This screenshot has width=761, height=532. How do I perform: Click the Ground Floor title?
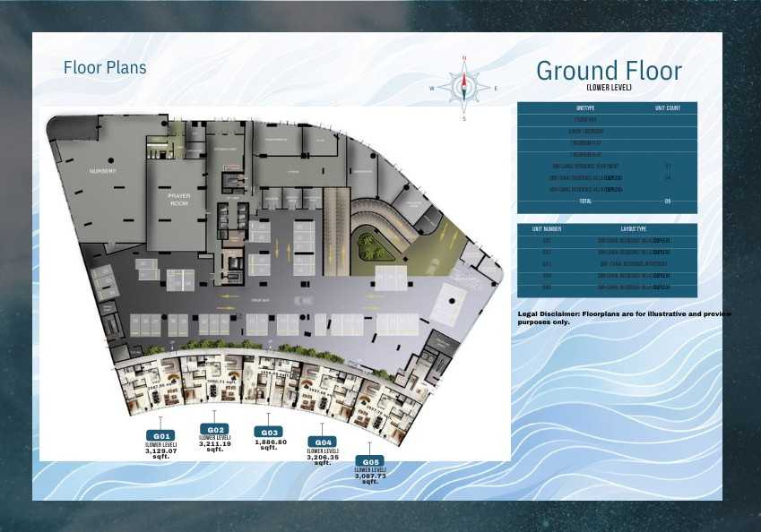[609, 71]
